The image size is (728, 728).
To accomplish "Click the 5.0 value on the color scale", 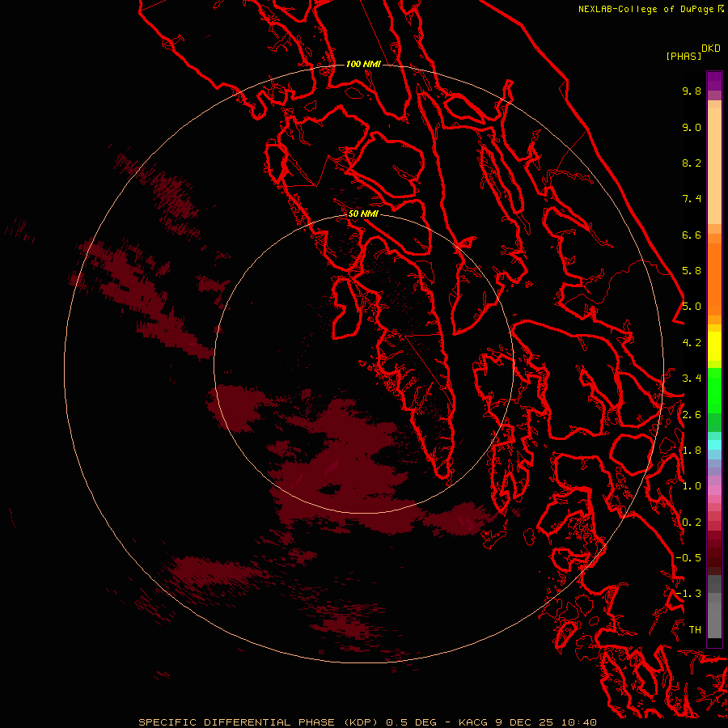I will click(x=692, y=307).
